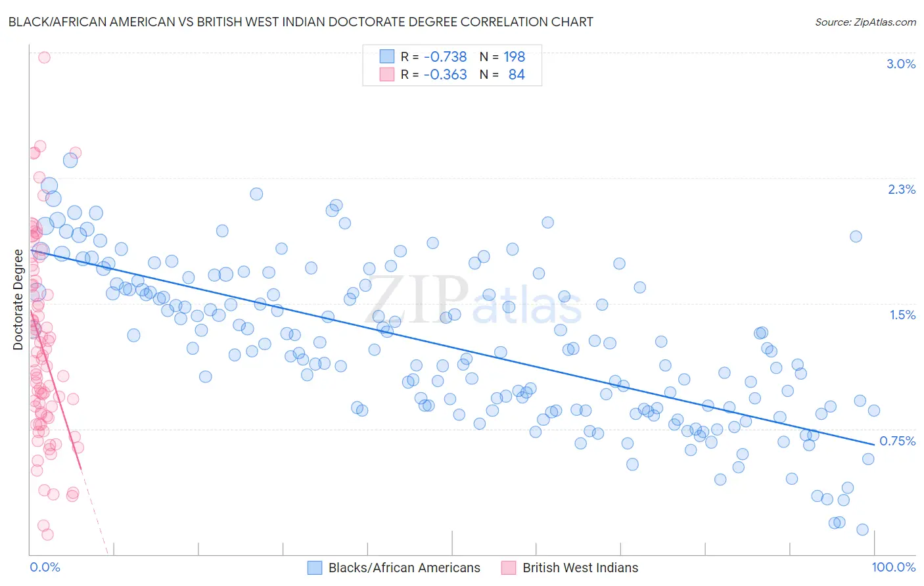Click the pink square beside R = -0.363

(x=387, y=74)
